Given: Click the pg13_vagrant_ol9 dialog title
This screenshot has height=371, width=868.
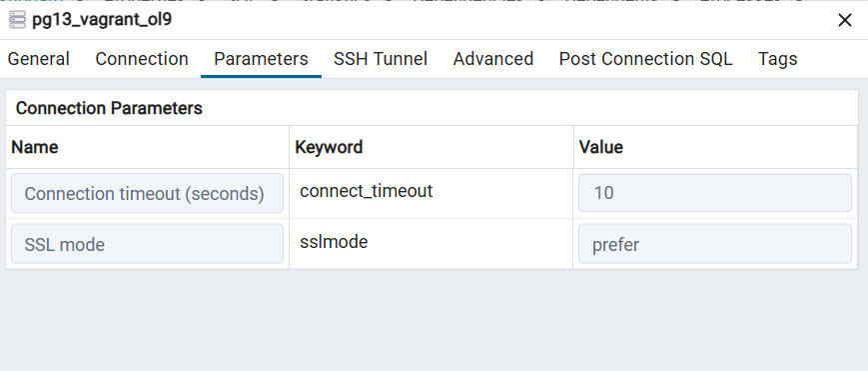Looking at the screenshot, I should coord(102,20).
